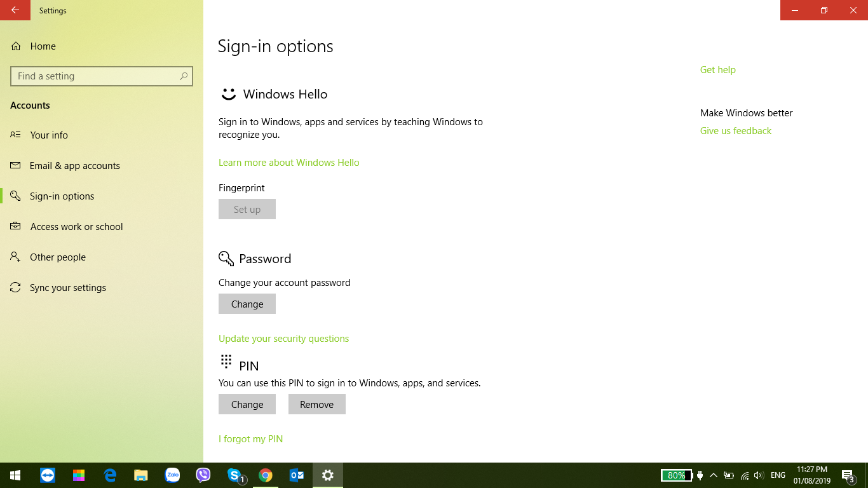Viewport: 868px width, 488px height.
Task: Click the 80% battery indicator
Action: pyautogui.click(x=677, y=475)
